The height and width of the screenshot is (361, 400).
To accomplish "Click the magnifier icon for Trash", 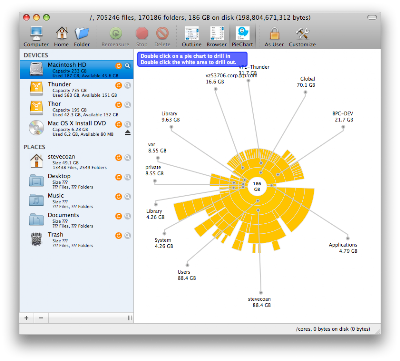I will (127, 236).
